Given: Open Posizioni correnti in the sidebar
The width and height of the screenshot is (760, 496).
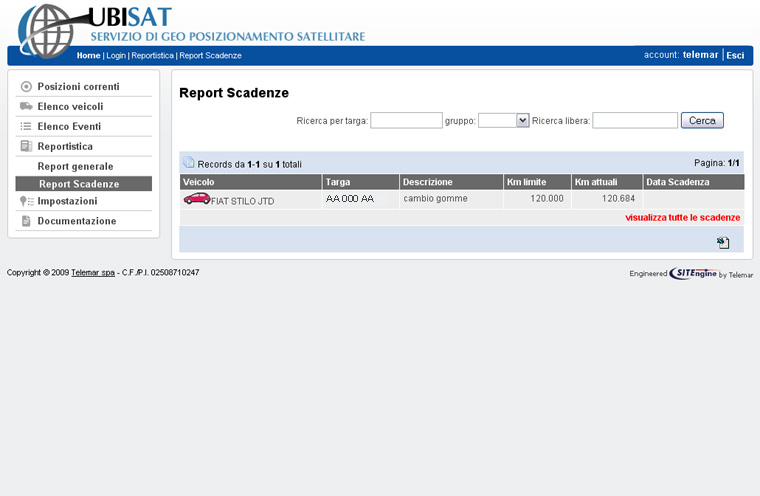Looking at the screenshot, I should [79, 86].
